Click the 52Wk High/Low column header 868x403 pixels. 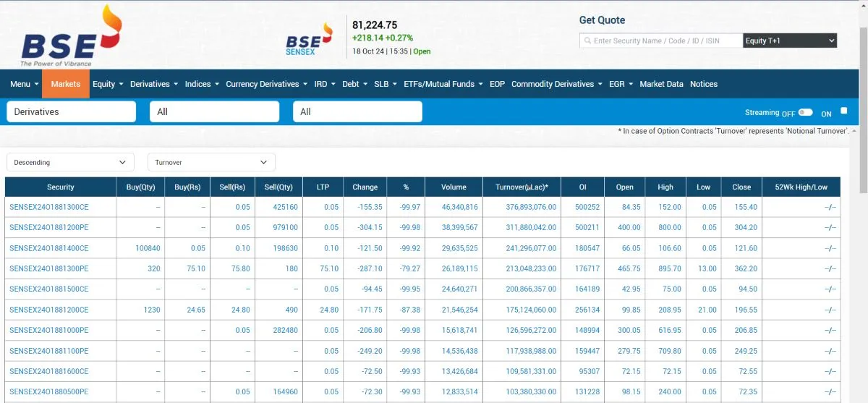pos(801,187)
